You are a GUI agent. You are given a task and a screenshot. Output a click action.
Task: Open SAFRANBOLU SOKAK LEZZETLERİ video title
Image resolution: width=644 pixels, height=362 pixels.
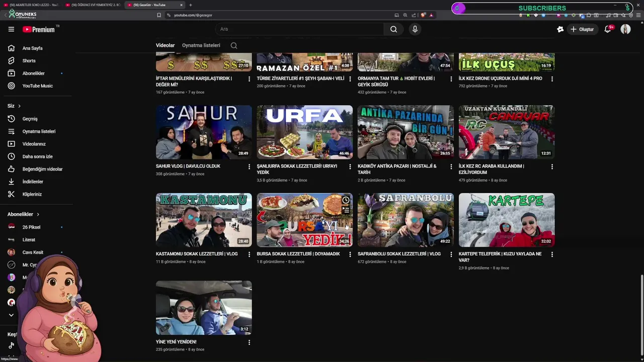(x=399, y=254)
